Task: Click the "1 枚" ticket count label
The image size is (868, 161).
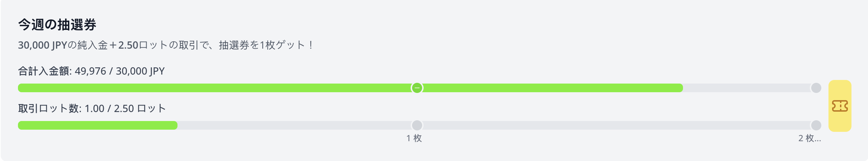Action: (414, 138)
